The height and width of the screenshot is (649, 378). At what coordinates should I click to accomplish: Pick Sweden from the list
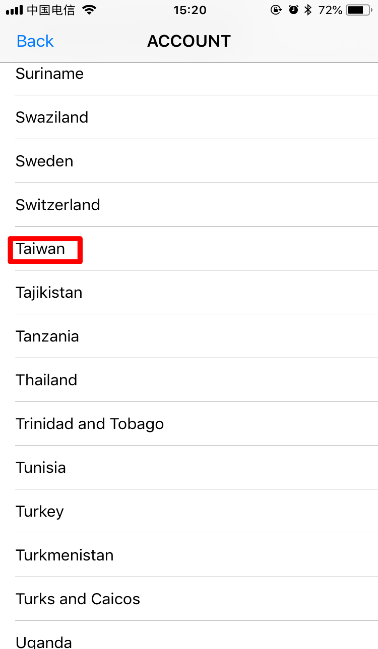pyautogui.click(x=189, y=161)
